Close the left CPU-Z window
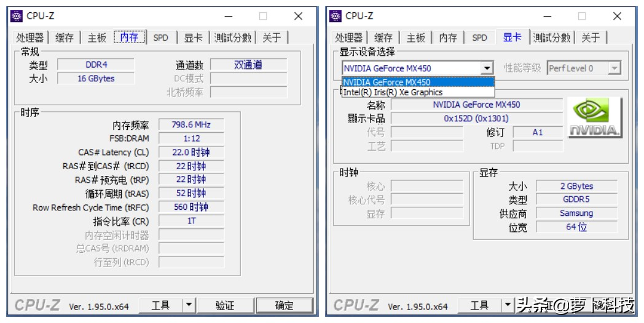The height and width of the screenshot is (323, 644). click(299, 16)
